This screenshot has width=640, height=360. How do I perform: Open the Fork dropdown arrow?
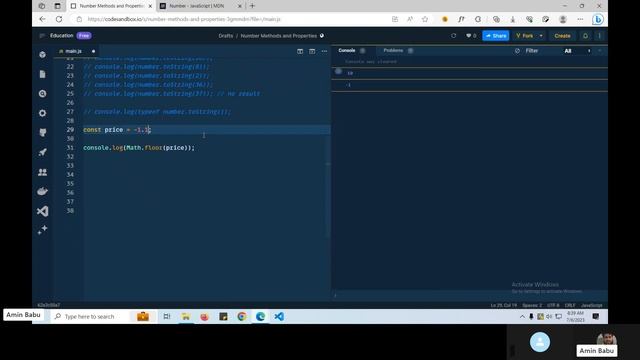[541, 36]
